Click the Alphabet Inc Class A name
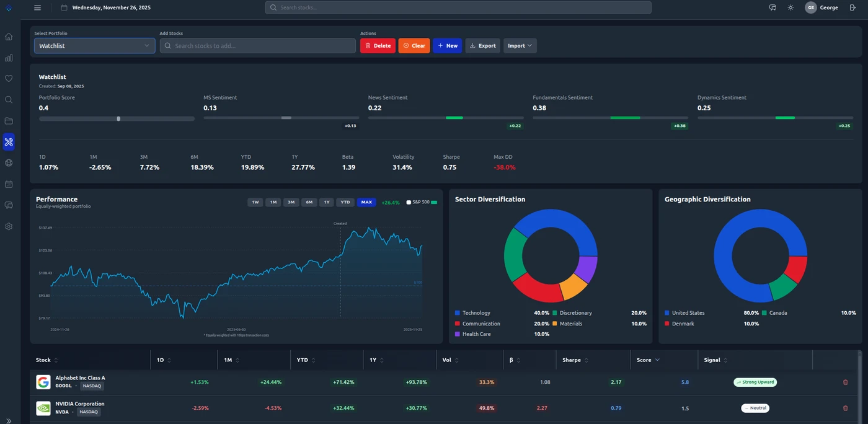This screenshot has height=424, width=868. click(x=80, y=378)
